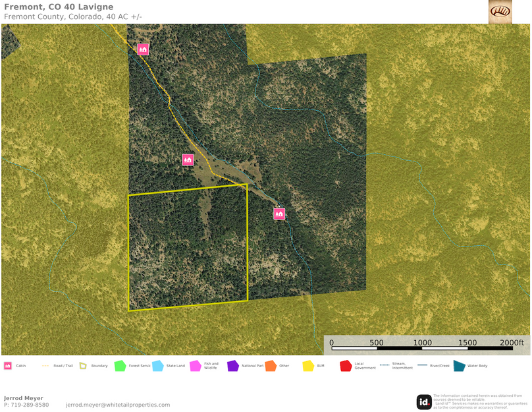Image resolution: width=532 pixels, height=412 pixels.
Task: Click the Whitetail Properties logo at top right
Action: pos(500,12)
